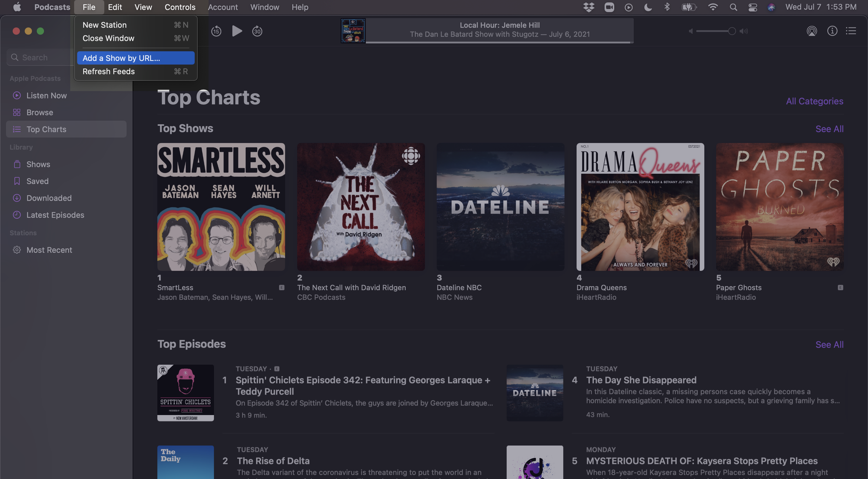Open Control Center
868x479 pixels.
[x=753, y=7]
